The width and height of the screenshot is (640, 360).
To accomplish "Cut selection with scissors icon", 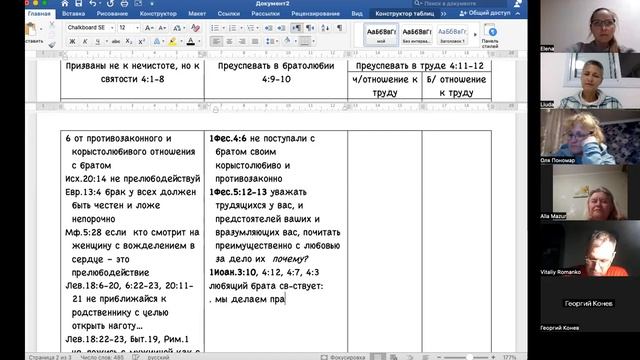I will pos(52,25).
